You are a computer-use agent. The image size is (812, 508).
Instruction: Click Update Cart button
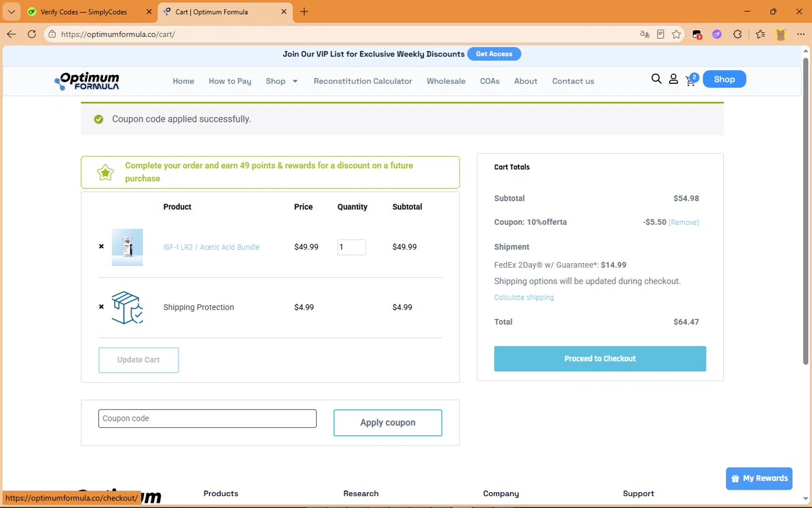[139, 360]
